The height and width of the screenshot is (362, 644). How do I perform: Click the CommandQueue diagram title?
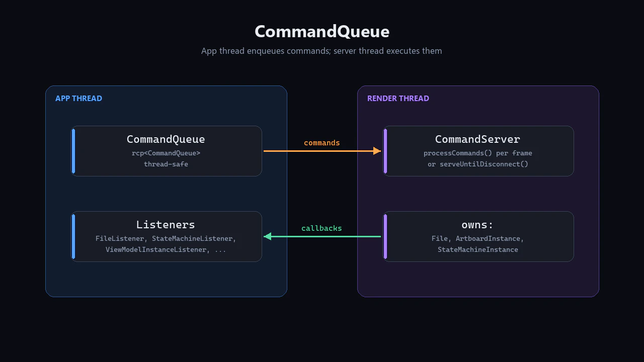(x=322, y=31)
